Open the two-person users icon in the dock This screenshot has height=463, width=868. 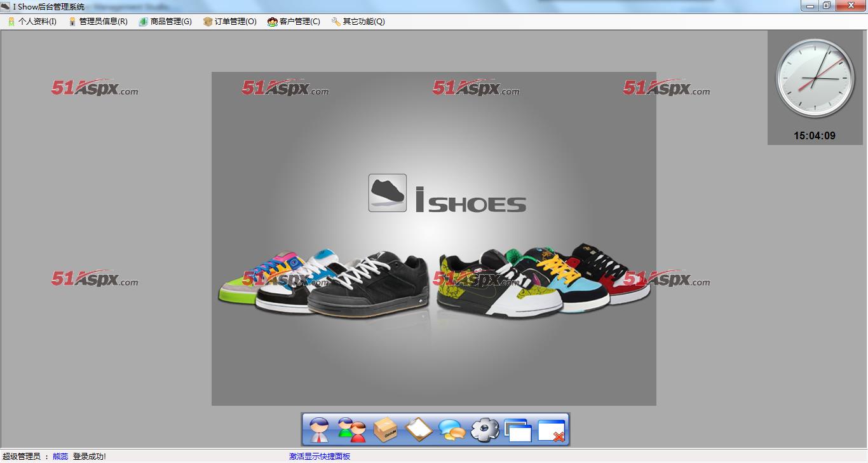[351, 430]
